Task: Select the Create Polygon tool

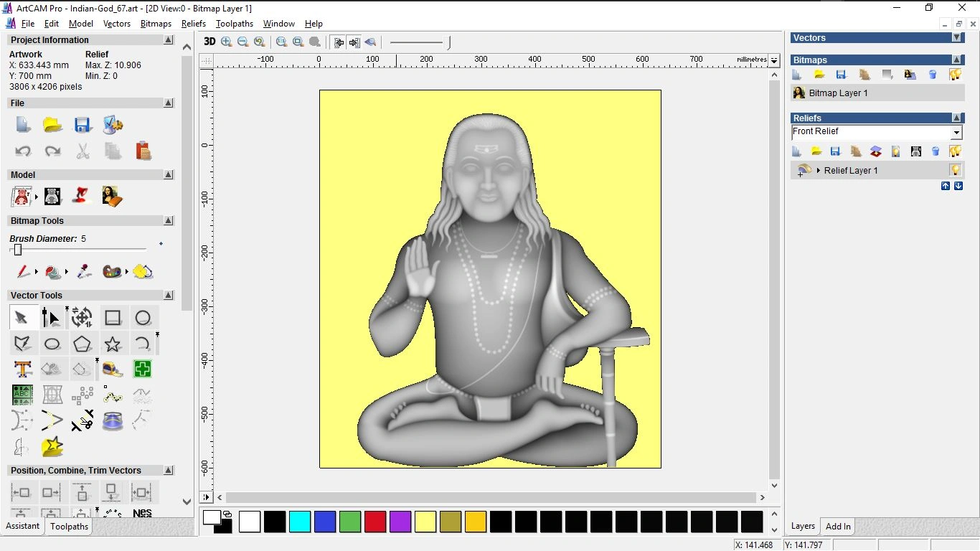Action: [x=83, y=343]
